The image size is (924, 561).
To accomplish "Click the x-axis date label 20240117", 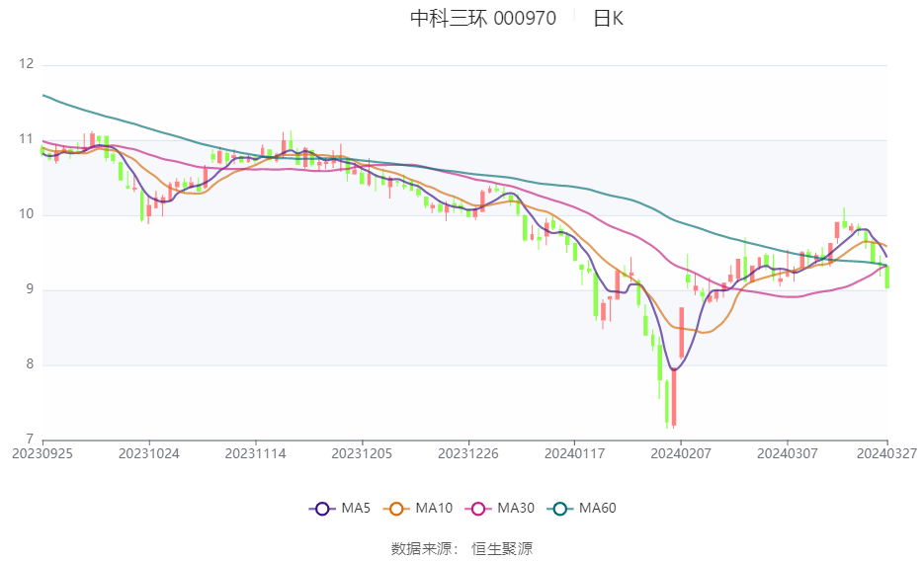I will [574, 454].
